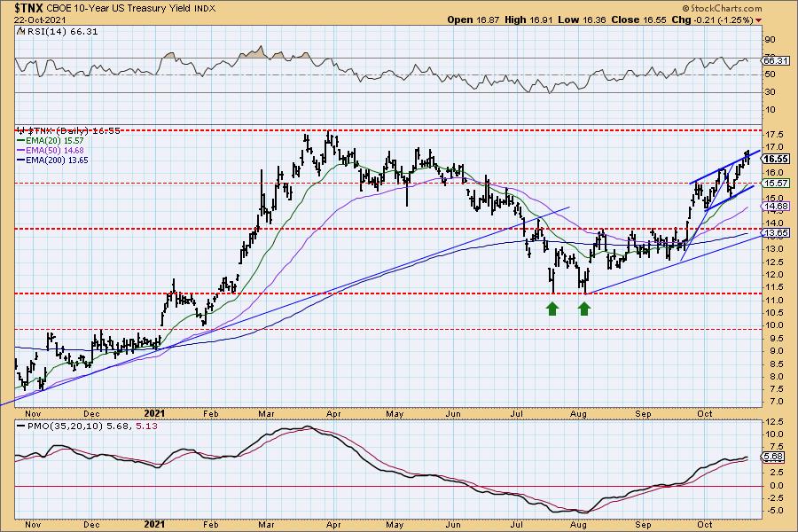
Task: Click the 17.5 level on price scale
Action: [773, 135]
